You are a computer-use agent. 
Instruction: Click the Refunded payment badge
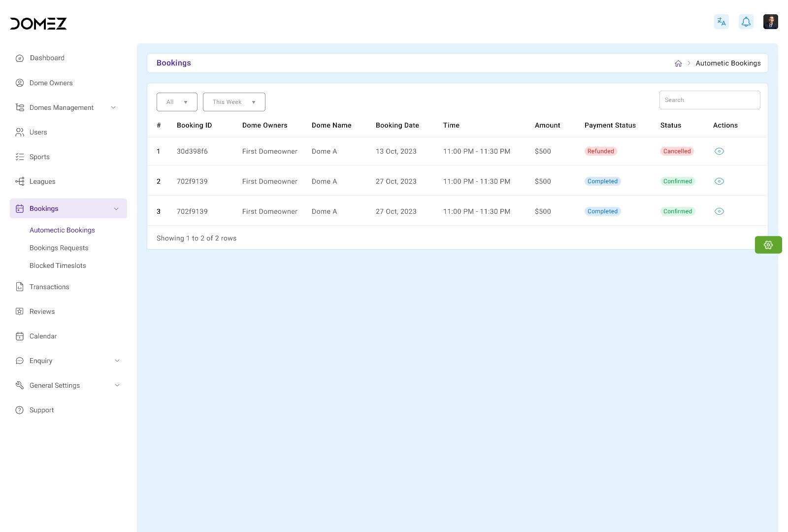[600, 151]
